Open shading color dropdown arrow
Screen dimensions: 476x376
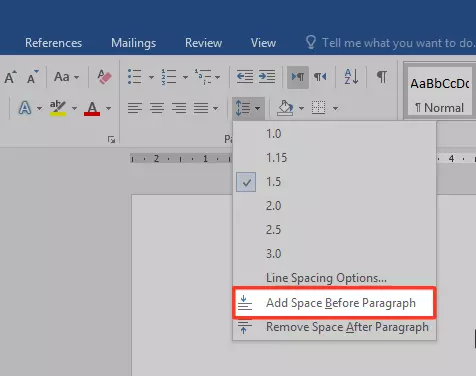pos(301,108)
